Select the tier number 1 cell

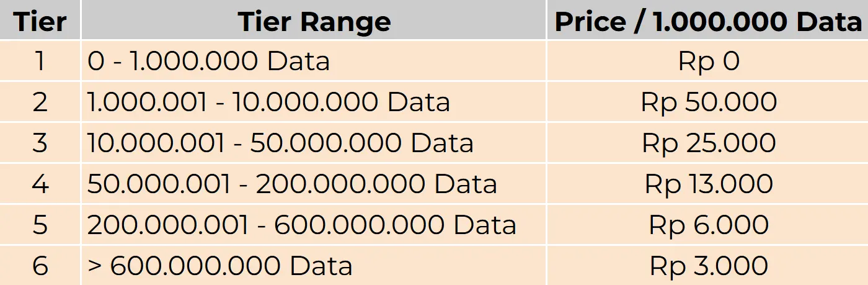click(x=40, y=61)
